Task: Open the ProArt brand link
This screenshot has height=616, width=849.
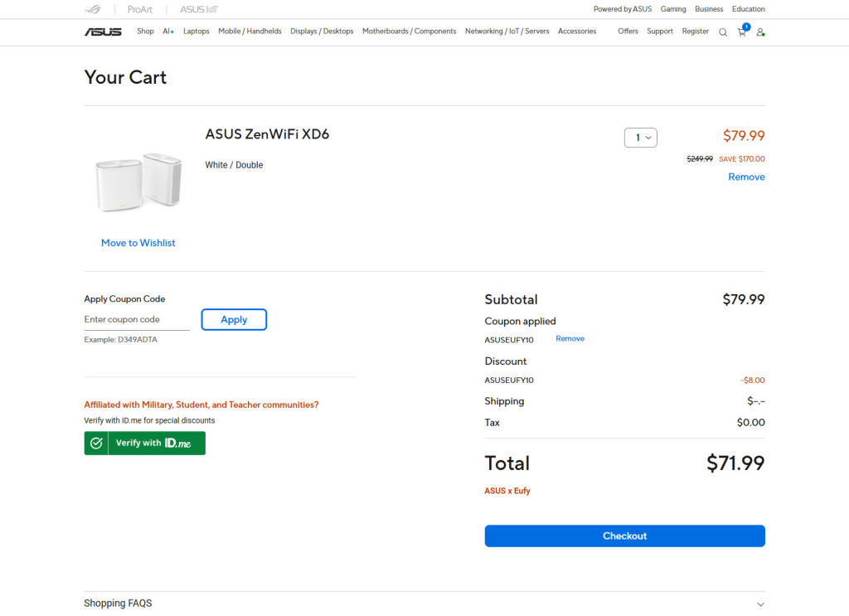Action: [140, 9]
